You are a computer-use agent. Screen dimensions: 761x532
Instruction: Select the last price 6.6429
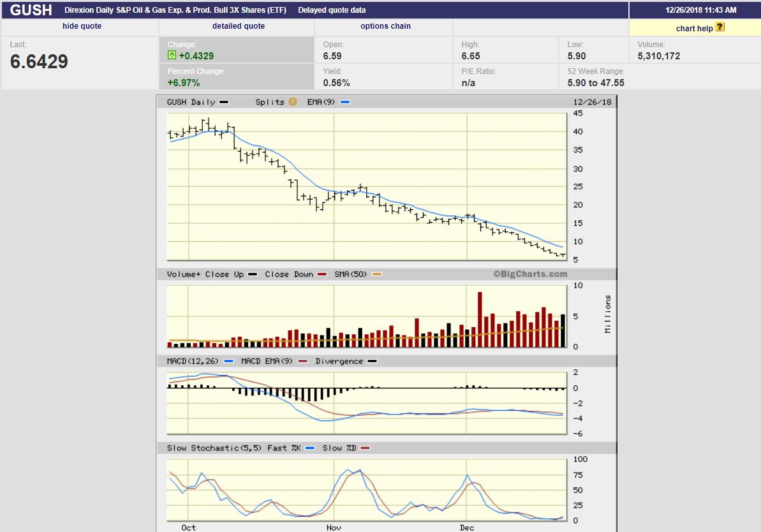tap(39, 62)
